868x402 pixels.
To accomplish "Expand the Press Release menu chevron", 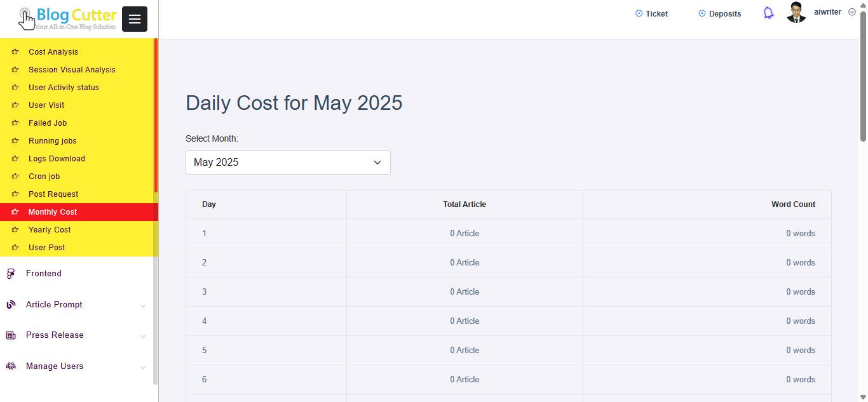I will point(143,337).
